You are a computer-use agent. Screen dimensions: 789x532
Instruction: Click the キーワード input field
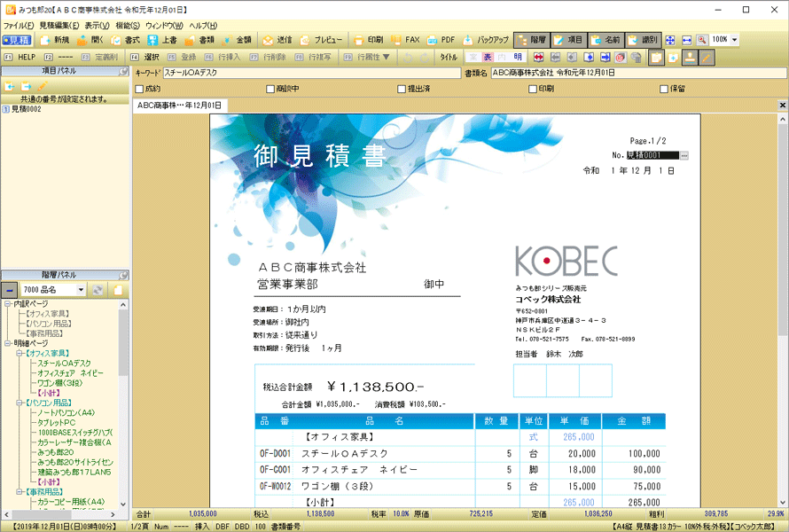pyautogui.click(x=312, y=73)
